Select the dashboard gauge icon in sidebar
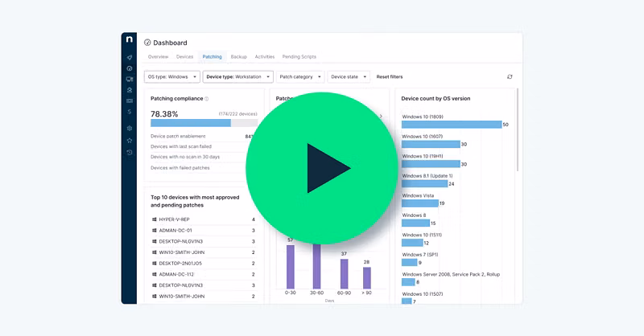The image size is (644, 336). tap(130, 68)
